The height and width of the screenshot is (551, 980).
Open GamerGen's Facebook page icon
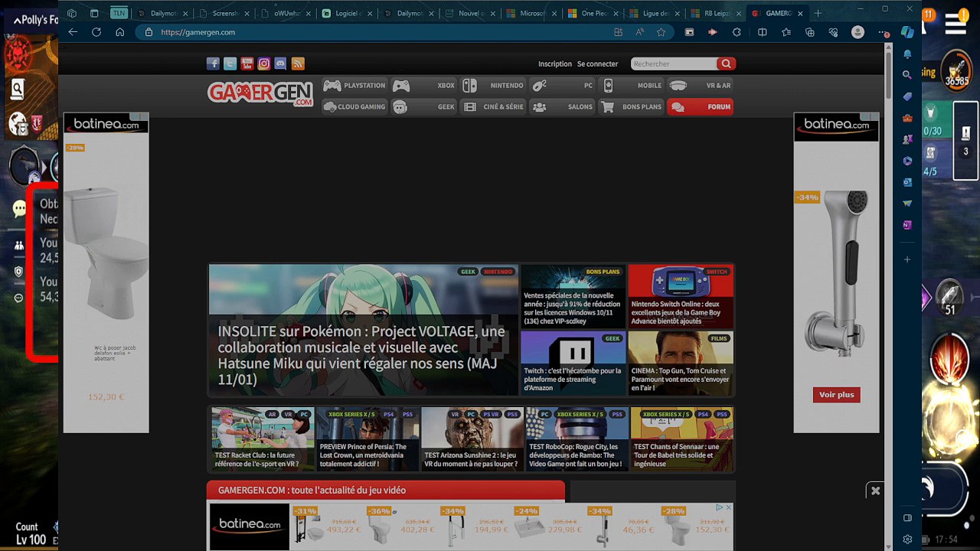click(213, 64)
